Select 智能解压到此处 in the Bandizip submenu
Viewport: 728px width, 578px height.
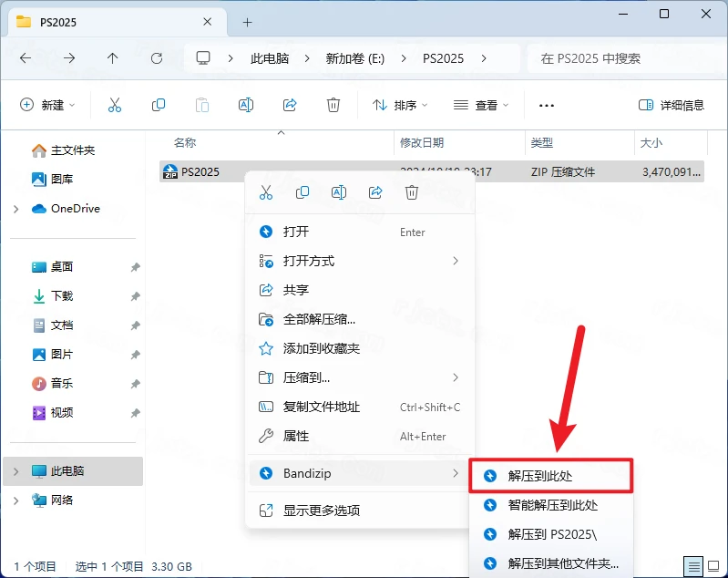[x=550, y=505]
